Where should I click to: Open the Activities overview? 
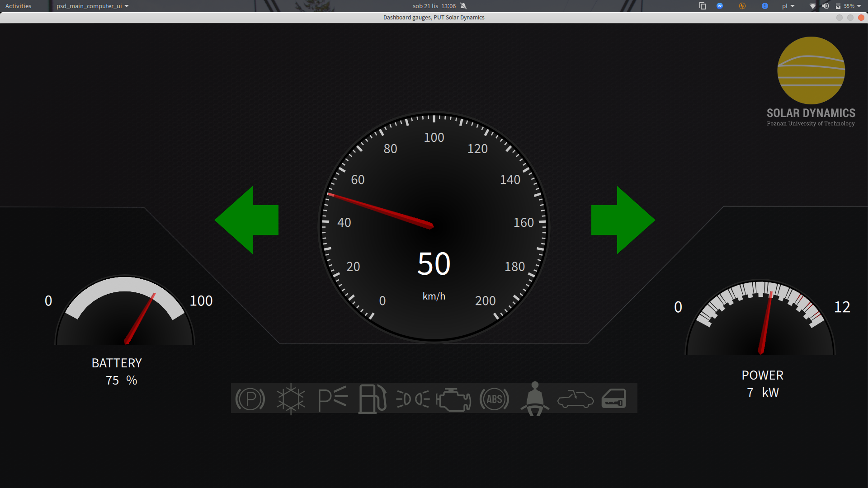click(18, 6)
